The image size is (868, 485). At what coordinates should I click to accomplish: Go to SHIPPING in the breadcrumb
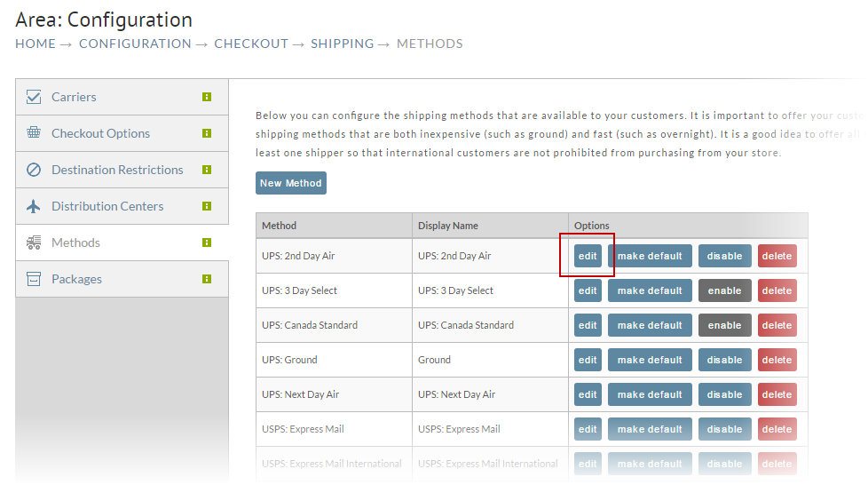click(x=342, y=44)
